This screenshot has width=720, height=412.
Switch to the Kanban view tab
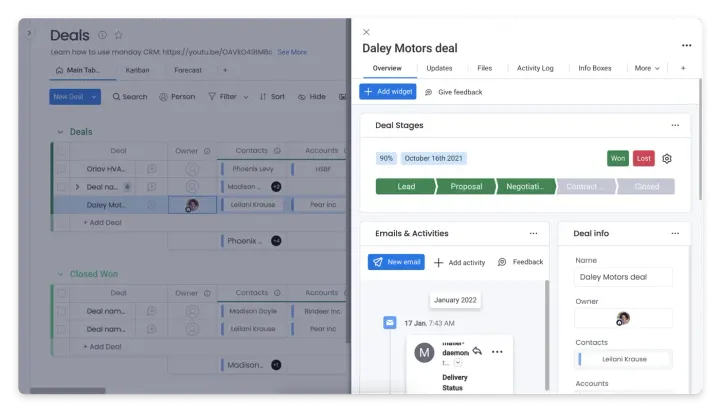pos(137,70)
